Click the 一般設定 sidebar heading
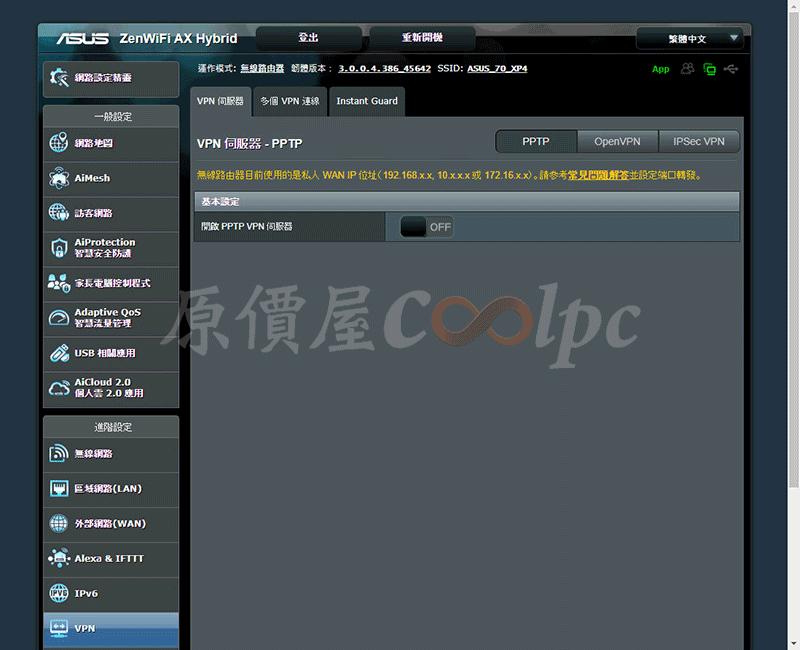800x650 pixels. (113, 116)
